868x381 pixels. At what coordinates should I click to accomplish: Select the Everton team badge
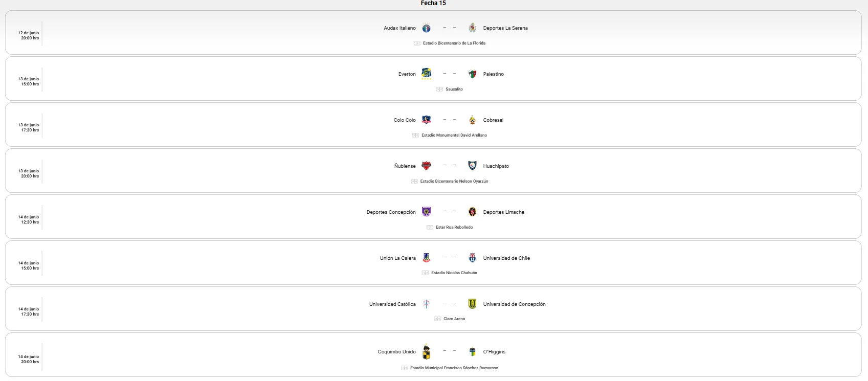pos(426,74)
